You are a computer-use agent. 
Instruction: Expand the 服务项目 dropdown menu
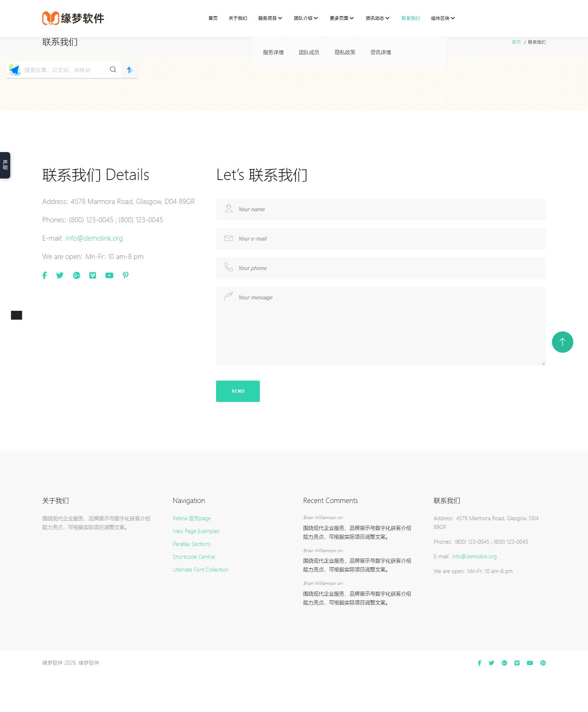[x=270, y=18]
